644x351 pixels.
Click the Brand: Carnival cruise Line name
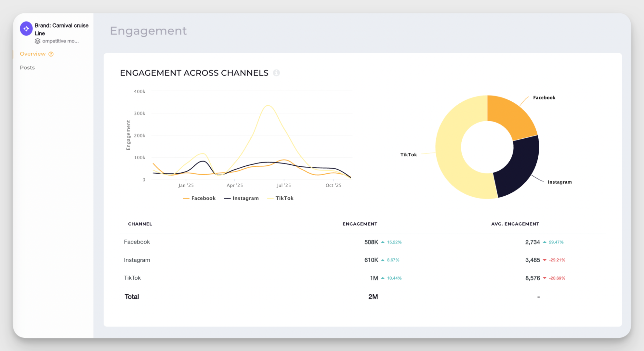(x=61, y=29)
